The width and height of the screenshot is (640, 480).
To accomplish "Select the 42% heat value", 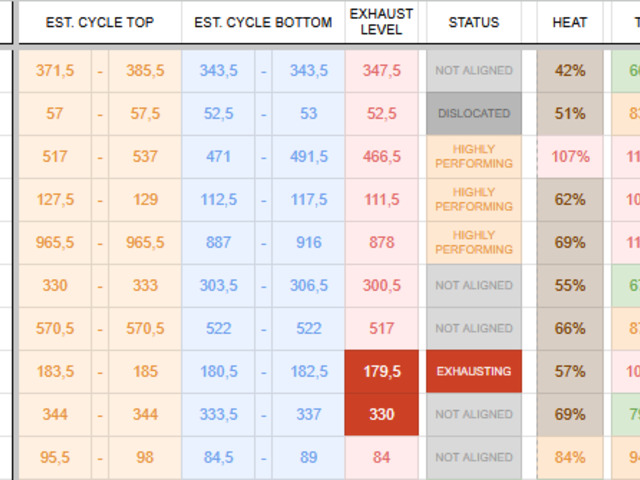I will [x=570, y=71].
